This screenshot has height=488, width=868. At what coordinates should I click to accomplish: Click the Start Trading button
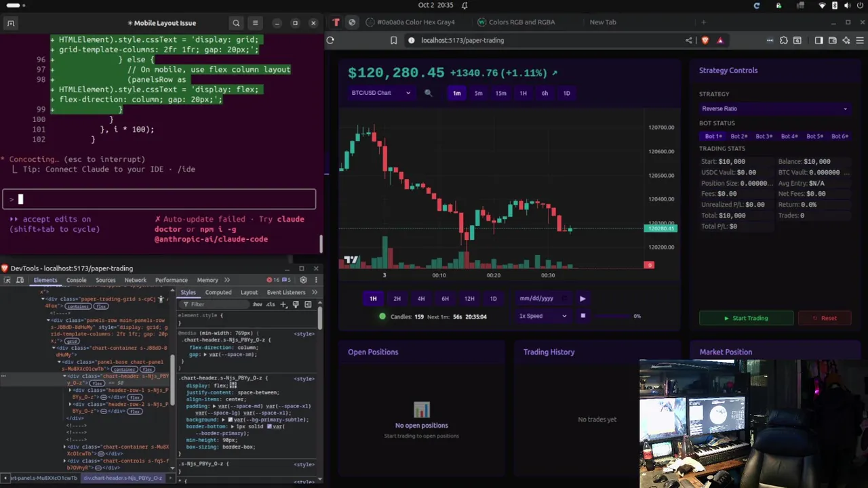click(746, 318)
